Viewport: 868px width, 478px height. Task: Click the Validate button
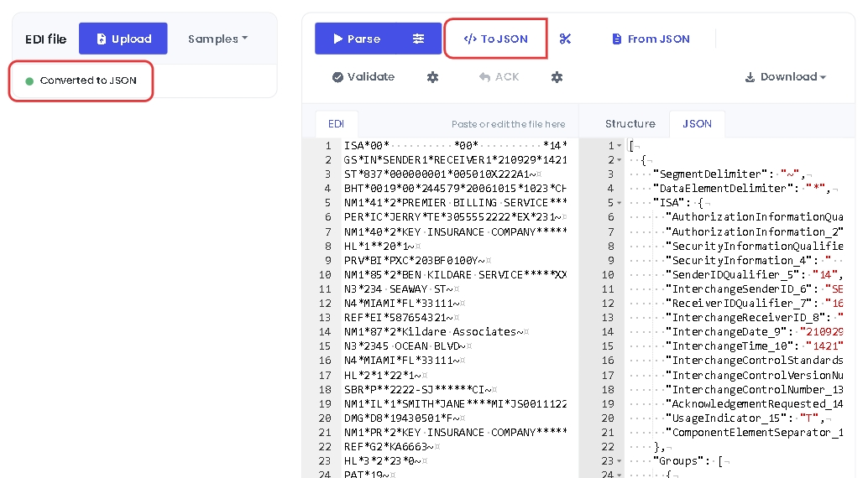point(363,77)
